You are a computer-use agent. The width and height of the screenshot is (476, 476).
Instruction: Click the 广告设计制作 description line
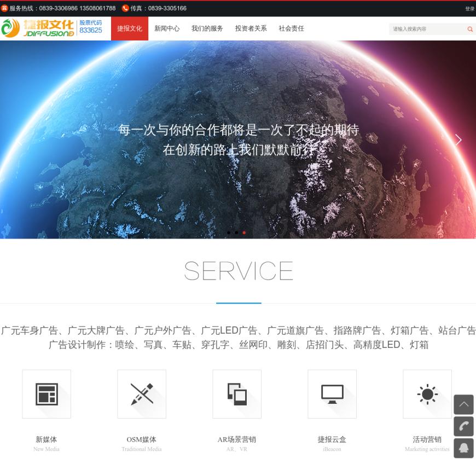click(x=239, y=345)
